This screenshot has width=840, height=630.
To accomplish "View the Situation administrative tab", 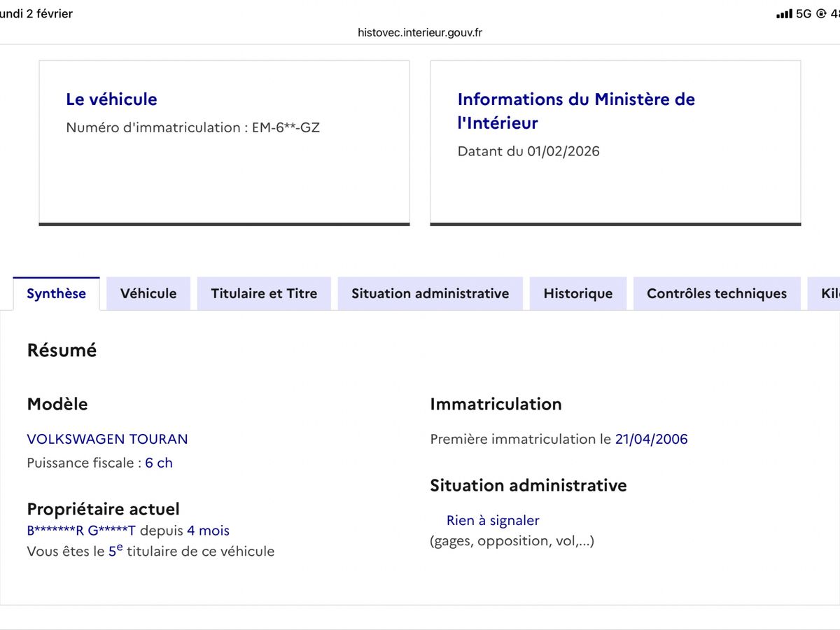I will click(429, 293).
